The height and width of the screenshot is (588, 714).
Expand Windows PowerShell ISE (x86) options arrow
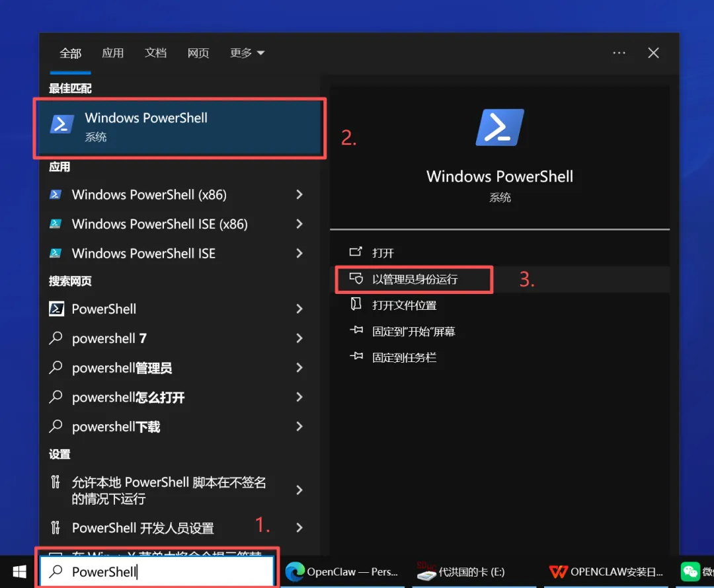[299, 224]
